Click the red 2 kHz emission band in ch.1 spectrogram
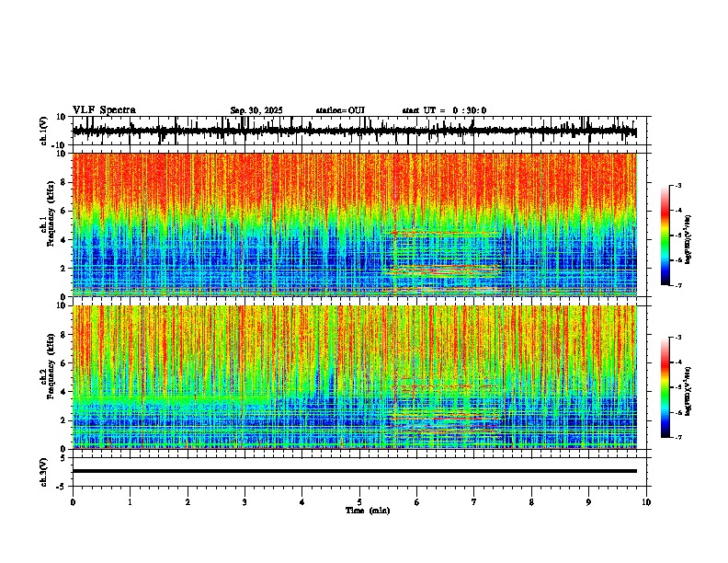Screen dimensions: 728x563 445,268
